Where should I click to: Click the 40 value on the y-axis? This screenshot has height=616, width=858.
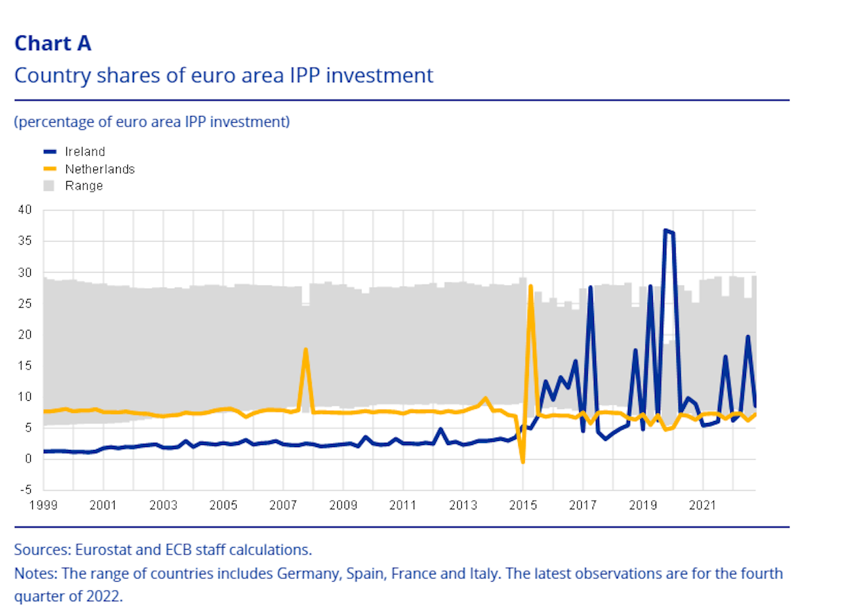coord(25,210)
